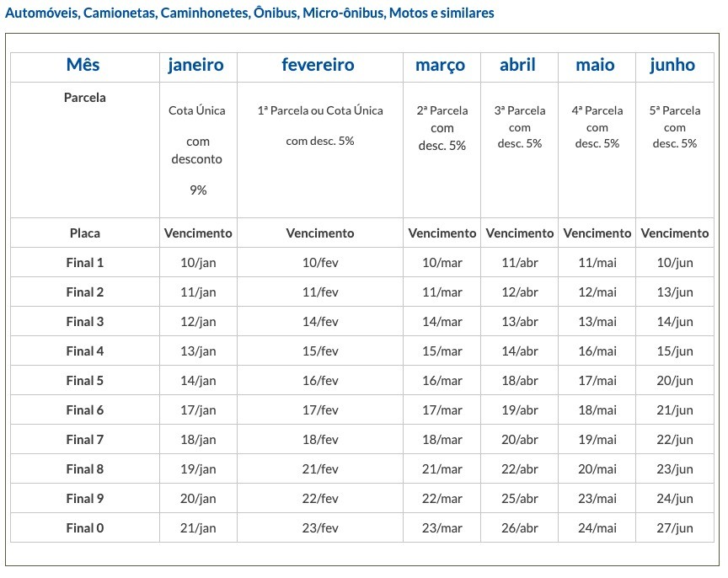Screen dimensions: 728x578
Task: Select the 23/fev due date cell
Action: pyautogui.click(x=320, y=528)
